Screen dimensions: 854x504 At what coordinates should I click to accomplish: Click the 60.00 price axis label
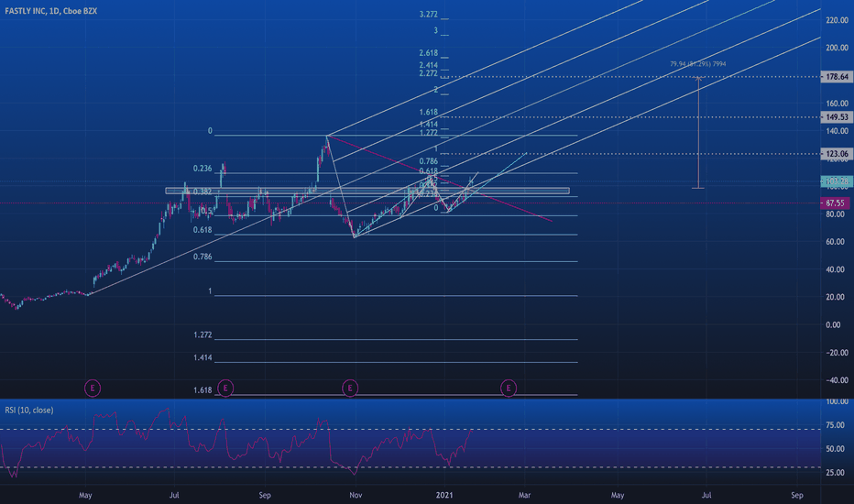tap(837, 242)
